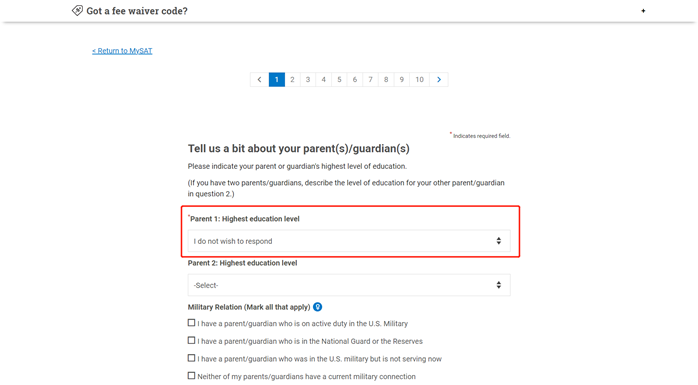Expand the fee waiver code plus icon
The image size is (698, 385).
tap(643, 11)
